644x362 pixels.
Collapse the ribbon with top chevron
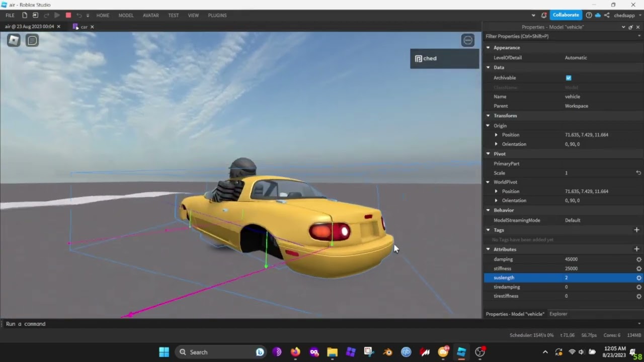pos(533,15)
